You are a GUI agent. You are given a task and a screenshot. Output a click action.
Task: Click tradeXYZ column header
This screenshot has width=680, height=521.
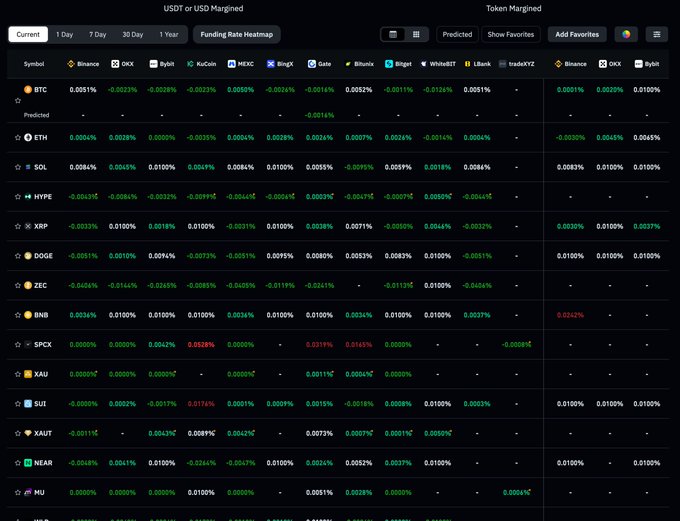coord(517,64)
